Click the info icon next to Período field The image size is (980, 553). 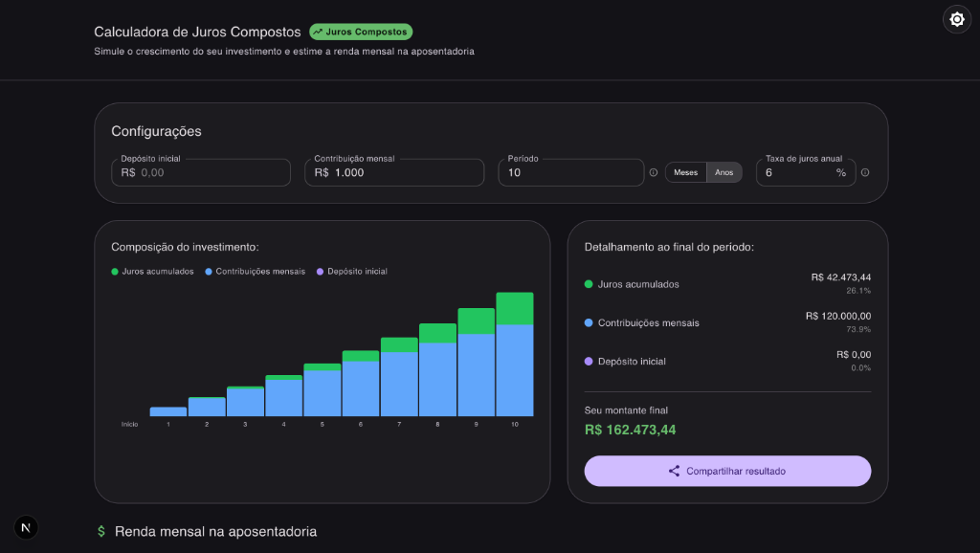pyautogui.click(x=654, y=172)
